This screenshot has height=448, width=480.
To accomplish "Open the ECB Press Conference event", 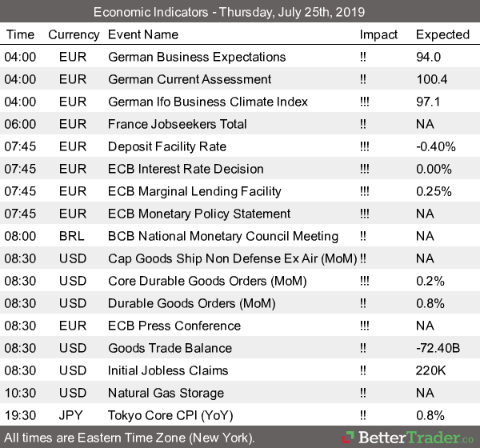I will (174, 326).
